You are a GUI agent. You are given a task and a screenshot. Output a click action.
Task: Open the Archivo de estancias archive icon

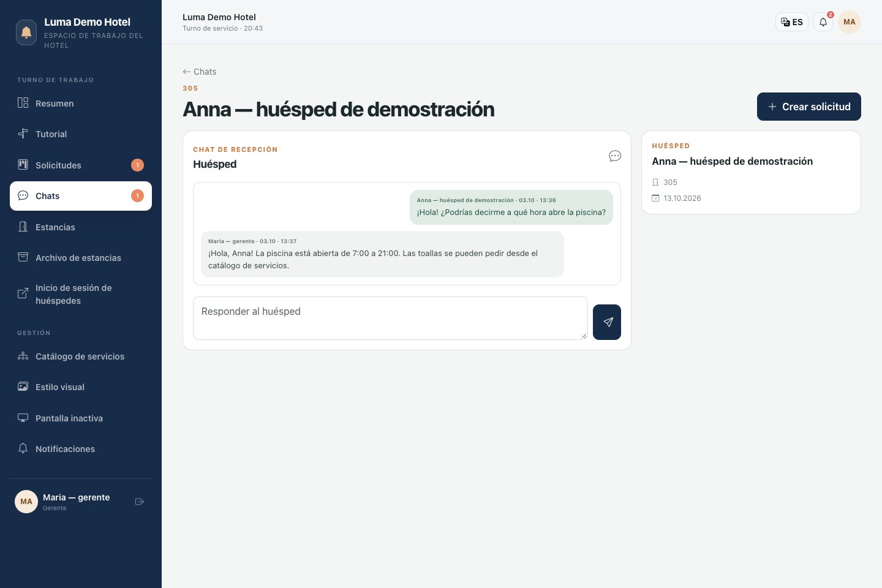click(23, 257)
